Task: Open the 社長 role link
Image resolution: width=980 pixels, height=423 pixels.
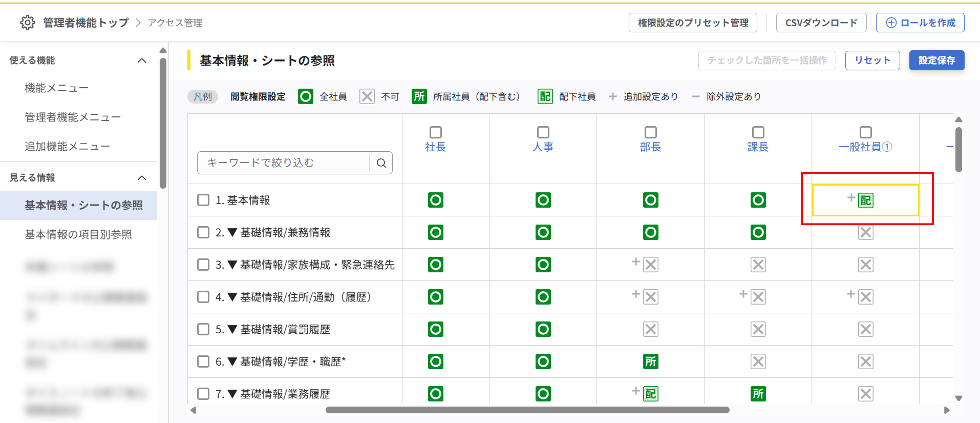Action: click(436, 147)
